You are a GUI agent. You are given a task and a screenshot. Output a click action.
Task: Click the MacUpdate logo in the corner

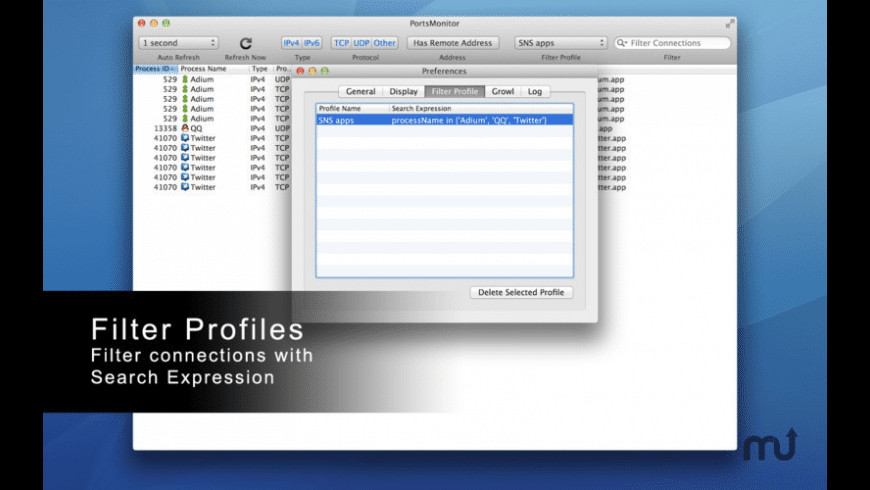tap(769, 444)
